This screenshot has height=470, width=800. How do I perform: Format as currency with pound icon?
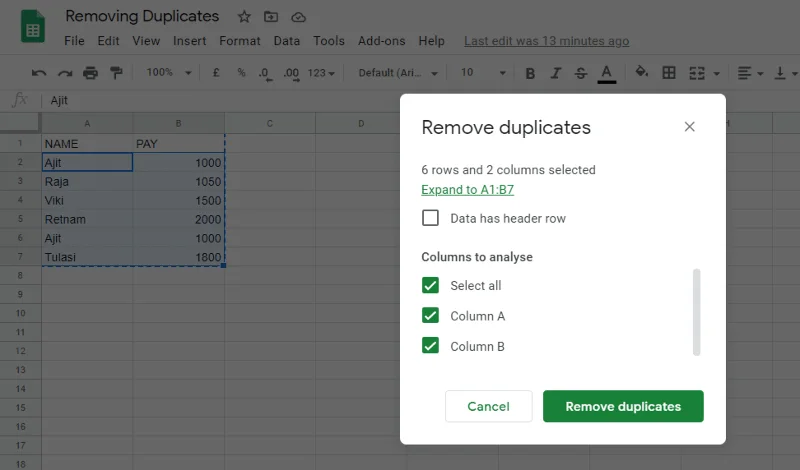click(x=216, y=72)
